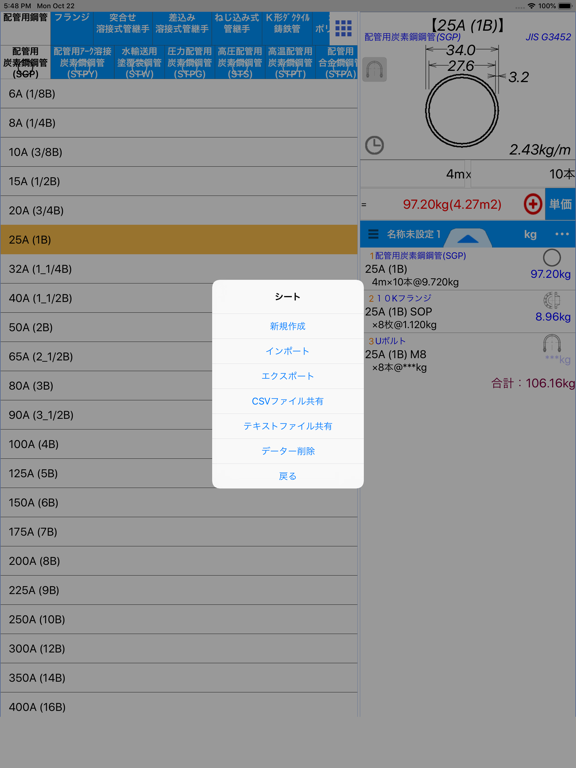Select size row 300A (12B)
The width and height of the screenshot is (576, 768).
click(179, 648)
